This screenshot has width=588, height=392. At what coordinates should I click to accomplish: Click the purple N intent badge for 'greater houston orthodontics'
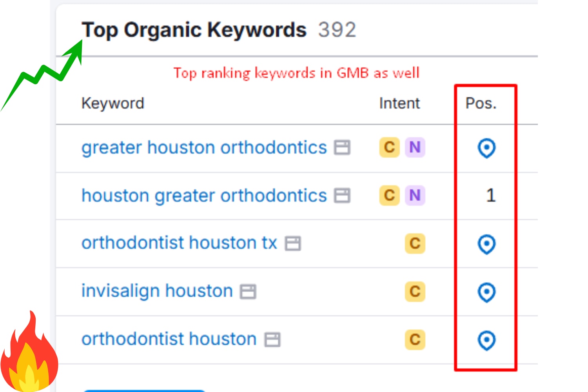pos(415,147)
